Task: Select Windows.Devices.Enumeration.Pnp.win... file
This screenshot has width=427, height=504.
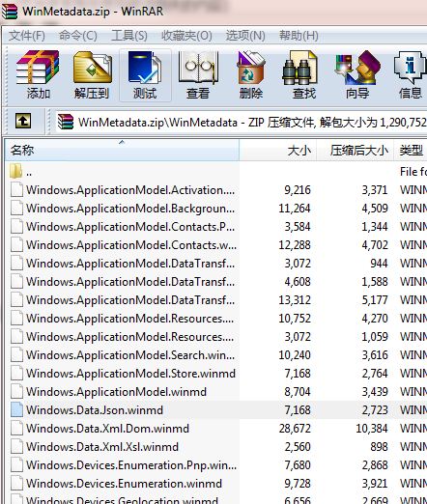Action: point(131,465)
